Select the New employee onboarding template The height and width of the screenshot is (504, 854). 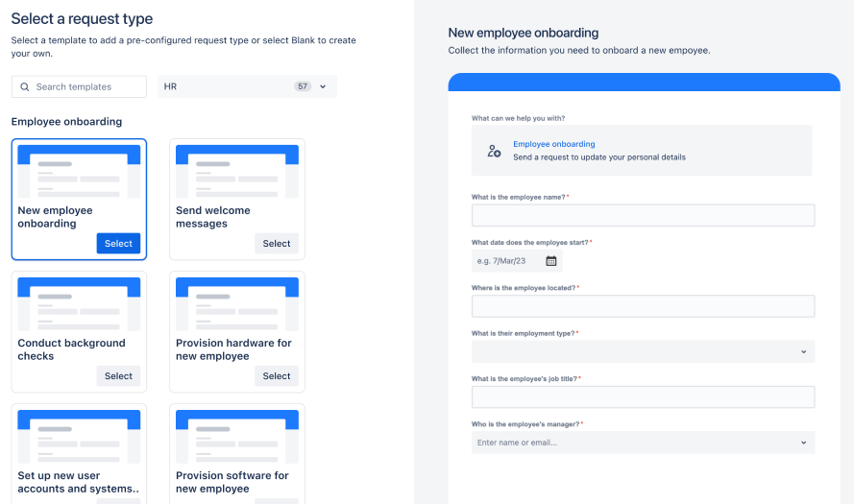[x=118, y=244]
